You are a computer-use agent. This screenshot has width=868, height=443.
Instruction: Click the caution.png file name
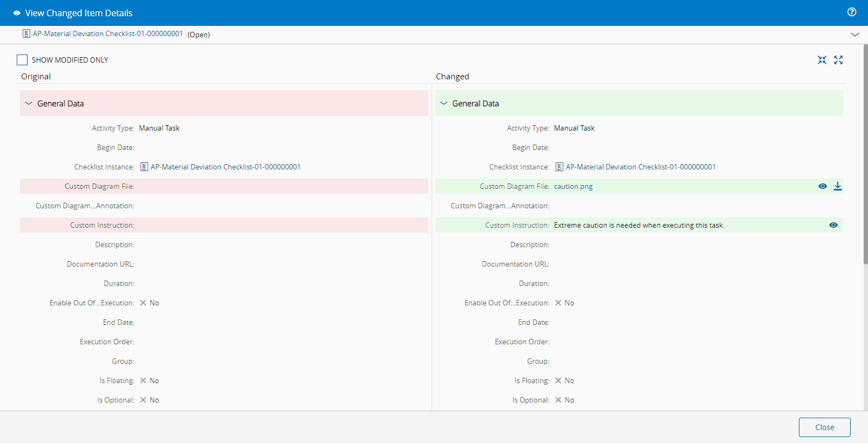573,186
